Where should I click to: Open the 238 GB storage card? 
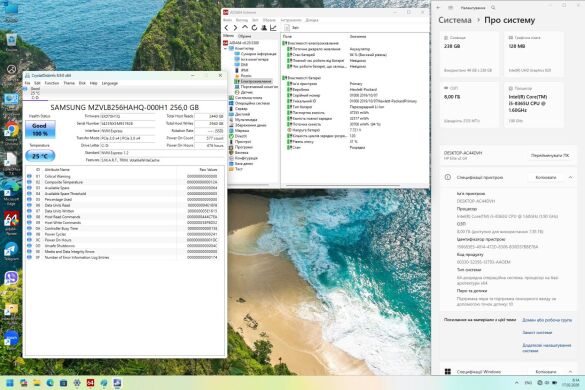click(469, 54)
